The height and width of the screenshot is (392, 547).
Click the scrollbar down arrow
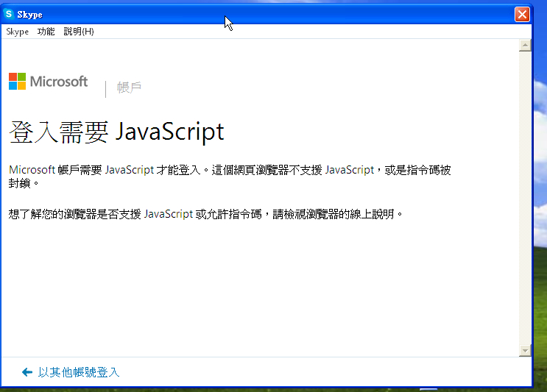[525, 351]
